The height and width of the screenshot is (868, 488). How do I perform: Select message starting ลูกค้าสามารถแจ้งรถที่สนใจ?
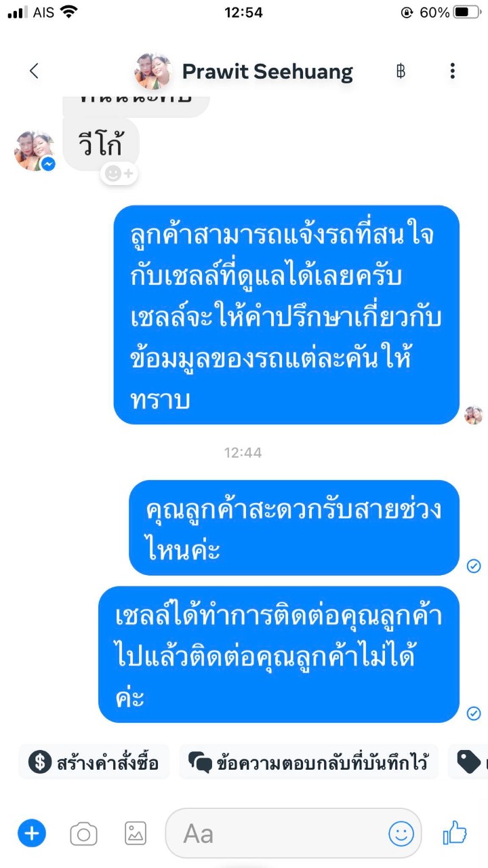click(x=286, y=315)
